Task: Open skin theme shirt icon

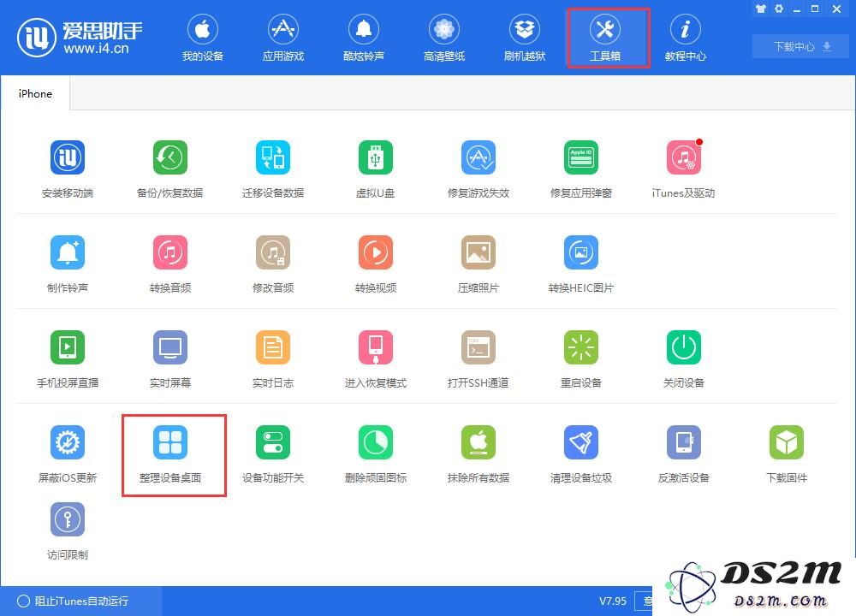Action: (761, 9)
